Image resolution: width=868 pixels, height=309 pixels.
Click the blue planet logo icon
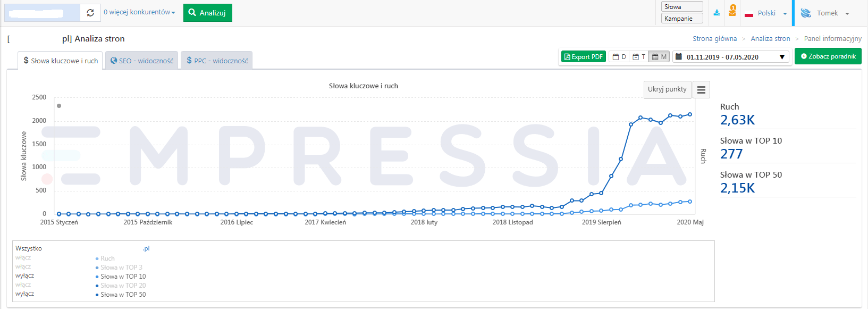click(x=806, y=13)
